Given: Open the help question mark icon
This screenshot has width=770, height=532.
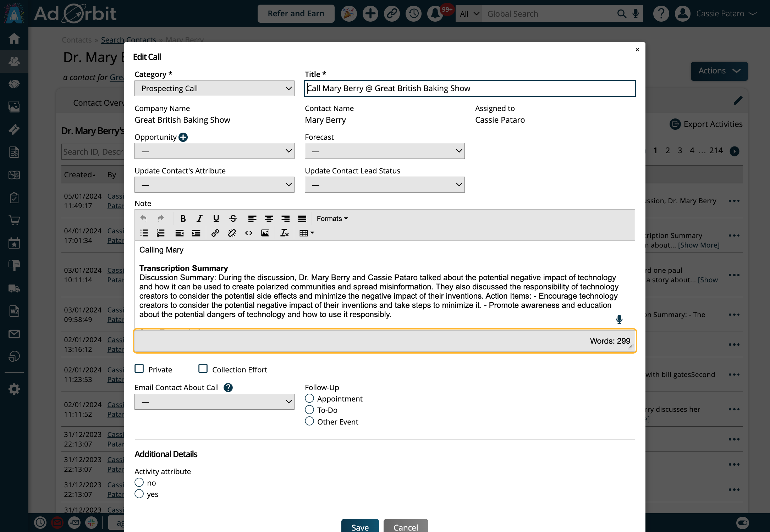Looking at the screenshot, I should tap(661, 14).
